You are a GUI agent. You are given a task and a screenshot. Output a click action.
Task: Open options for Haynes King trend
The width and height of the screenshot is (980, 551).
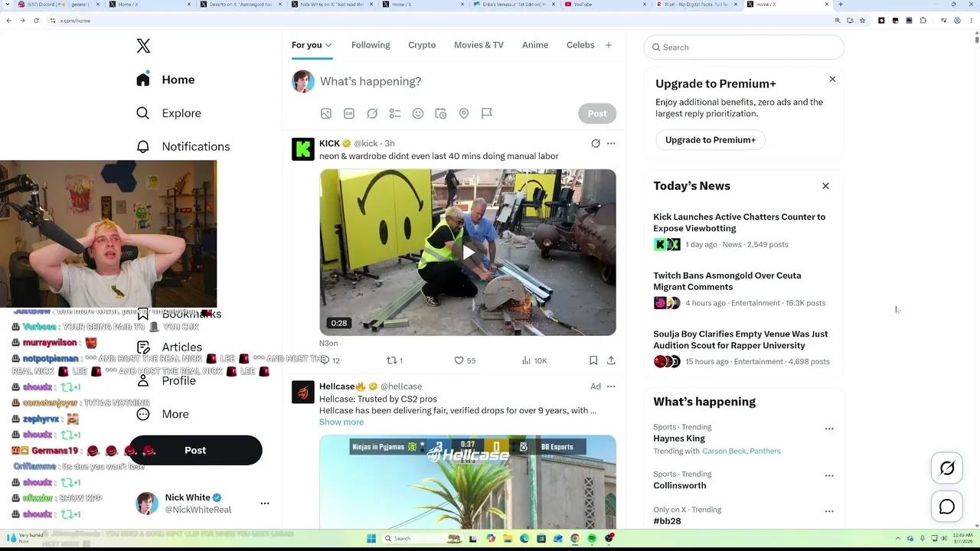[x=829, y=429]
